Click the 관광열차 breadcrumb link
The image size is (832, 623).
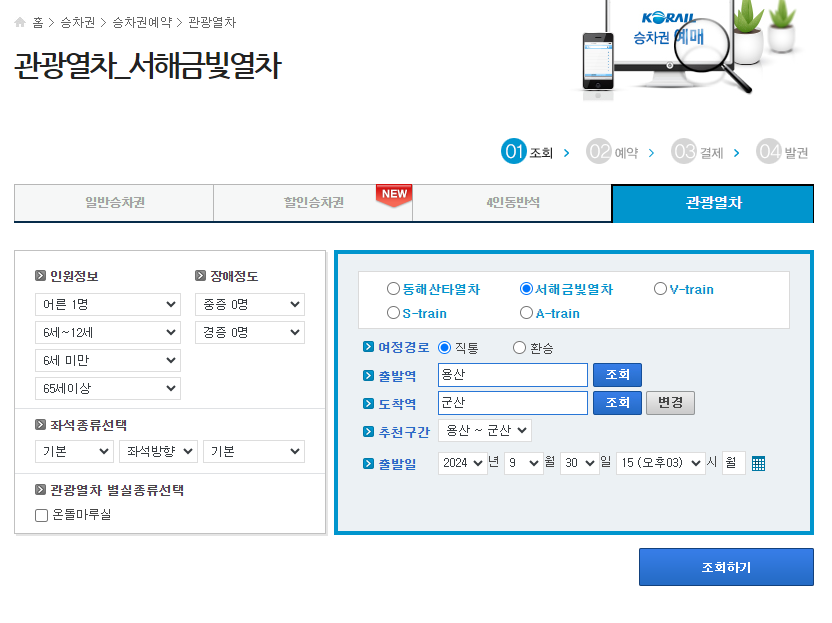[212, 22]
